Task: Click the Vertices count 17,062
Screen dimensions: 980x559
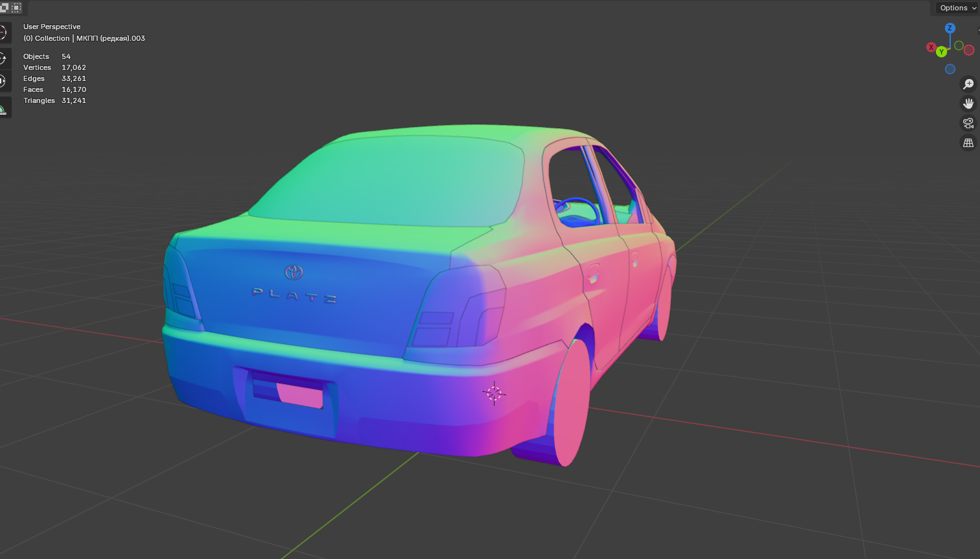Action: 74,67
